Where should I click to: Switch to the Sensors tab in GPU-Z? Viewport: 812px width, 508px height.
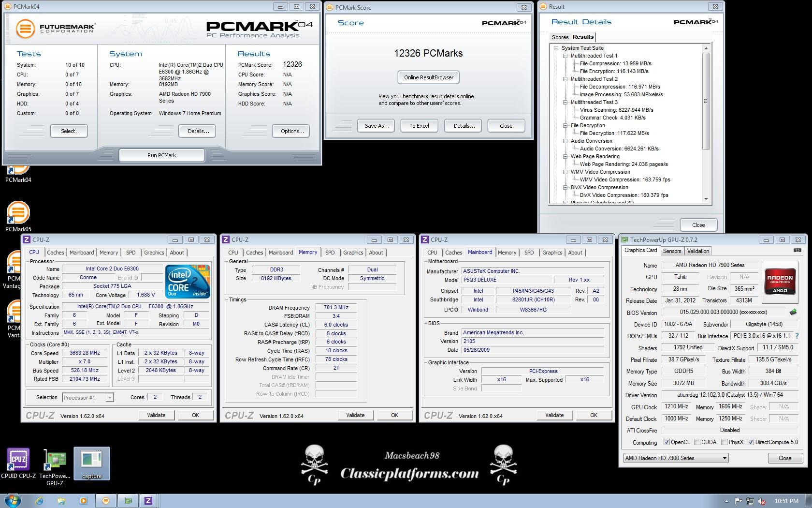click(x=672, y=251)
